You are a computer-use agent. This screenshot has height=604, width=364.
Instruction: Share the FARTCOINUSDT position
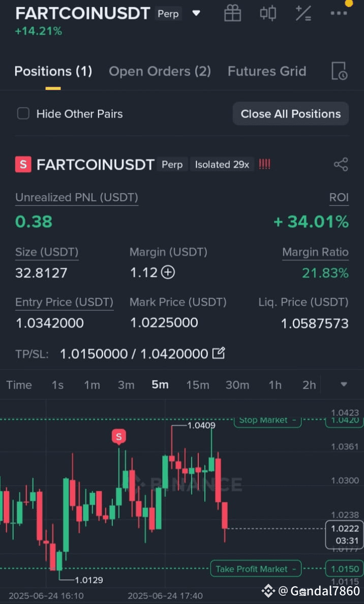click(x=341, y=165)
